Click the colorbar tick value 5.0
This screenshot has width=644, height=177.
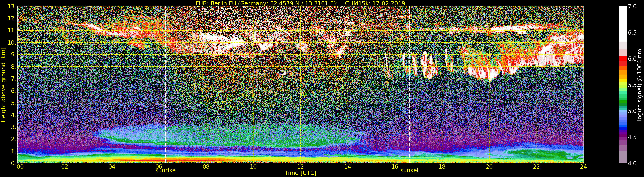(x=632, y=111)
